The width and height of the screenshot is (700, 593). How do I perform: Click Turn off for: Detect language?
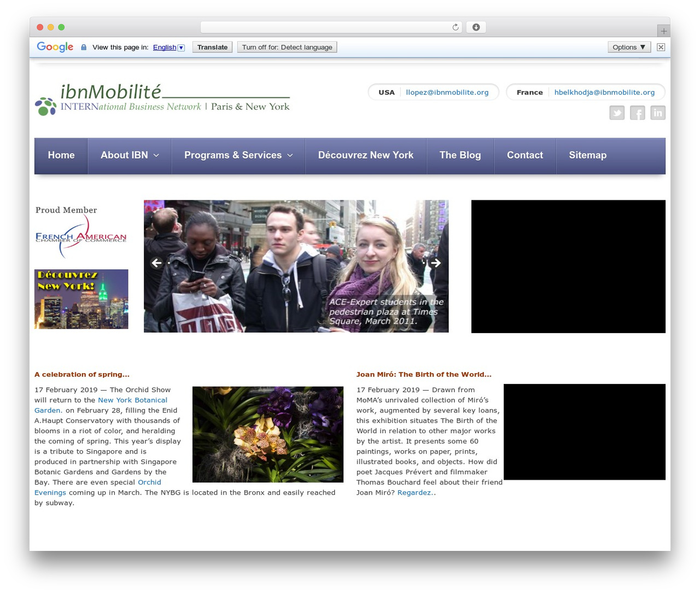[287, 47]
